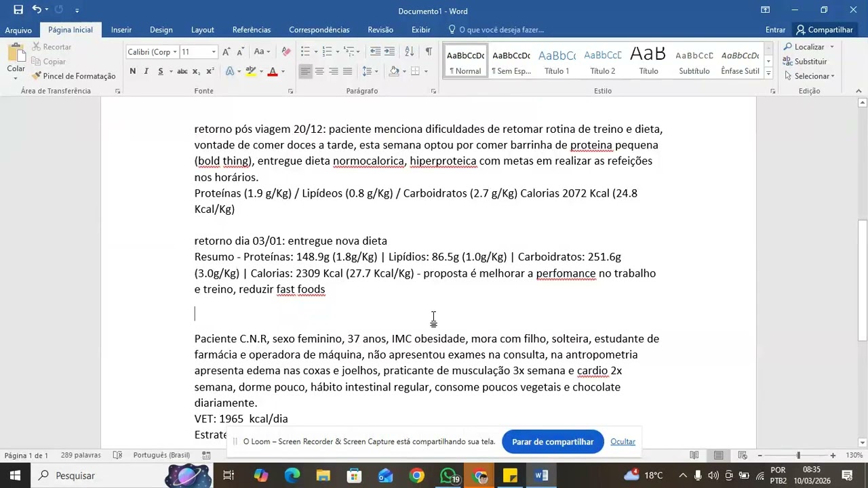
Task: Justify the paragraph text
Action: pos(347,71)
